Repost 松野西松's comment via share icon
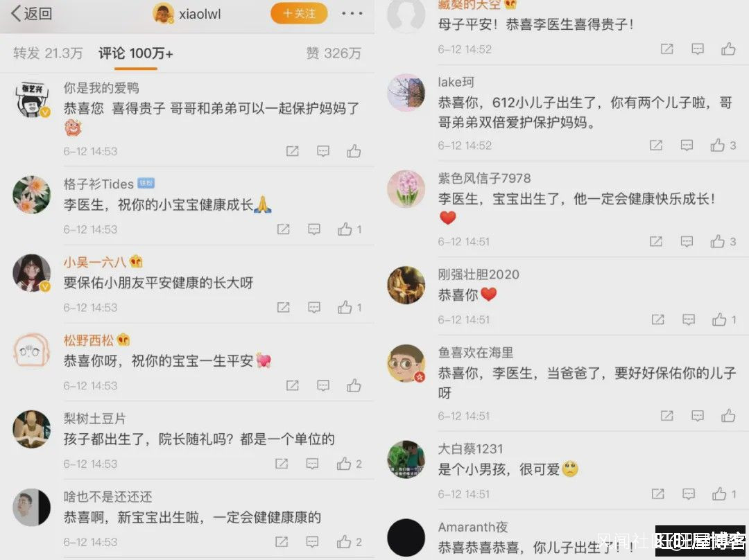 click(x=293, y=386)
